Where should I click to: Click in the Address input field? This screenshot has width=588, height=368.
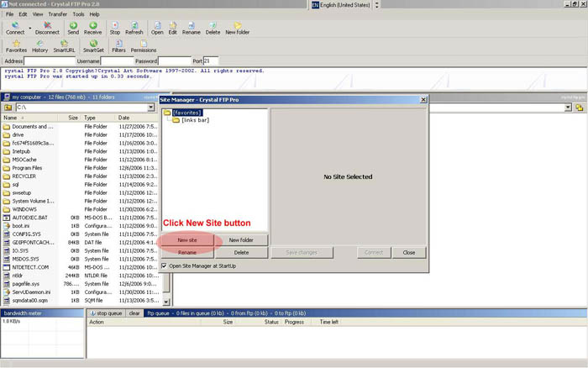pyautogui.click(x=50, y=60)
